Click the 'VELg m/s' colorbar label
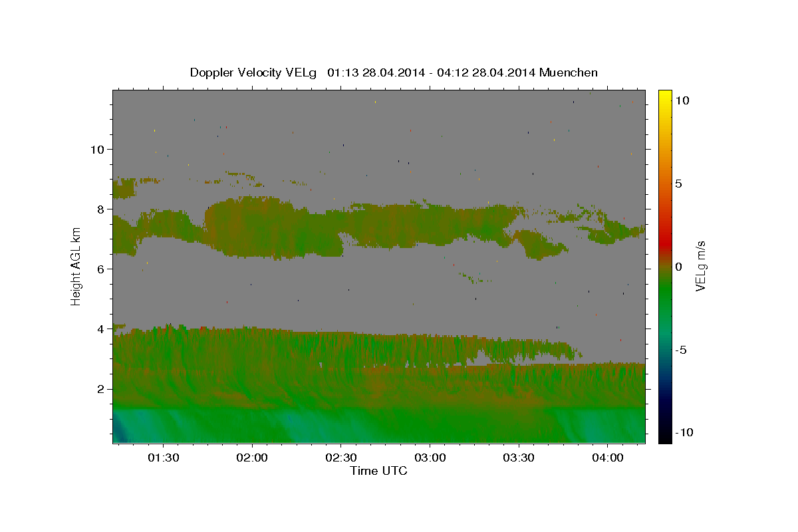The height and width of the screenshot is (532, 798). [700, 266]
